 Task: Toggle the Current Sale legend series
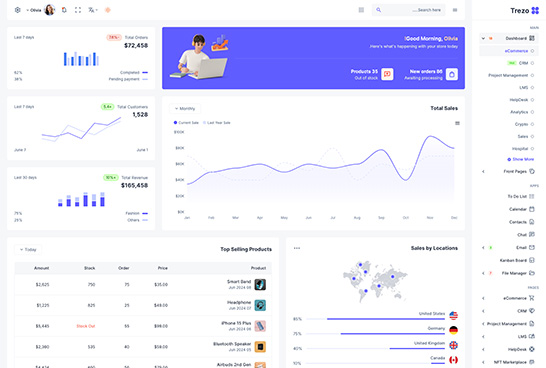(x=186, y=123)
